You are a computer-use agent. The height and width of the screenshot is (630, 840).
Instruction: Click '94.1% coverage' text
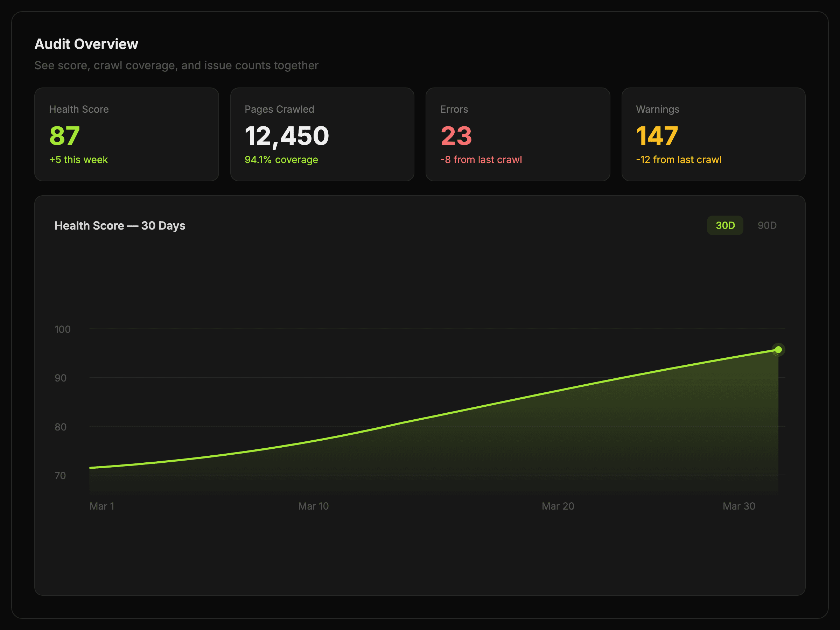(x=281, y=160)
